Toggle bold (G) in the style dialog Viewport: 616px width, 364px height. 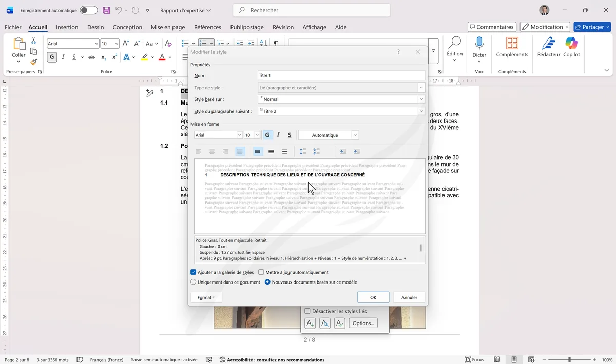[x=267, y=135]
